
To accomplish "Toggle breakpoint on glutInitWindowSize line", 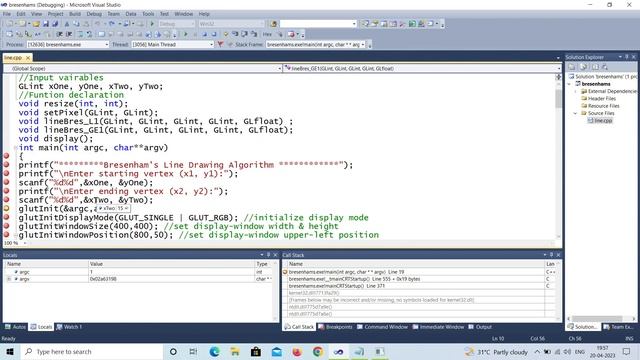I will (x=7, y=226).
